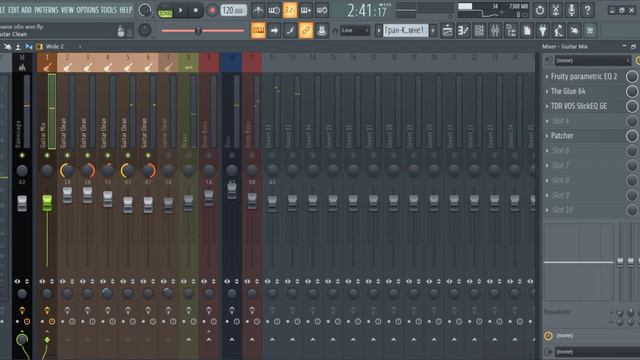Viewport: 640px width, 360px height.
Task: Open the HELP menu
Action: pyautogui.click(x=126, y=10)
